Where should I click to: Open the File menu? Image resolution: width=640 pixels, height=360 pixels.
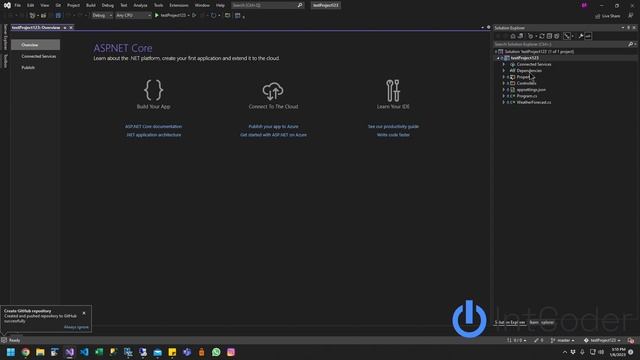[18, 5]
